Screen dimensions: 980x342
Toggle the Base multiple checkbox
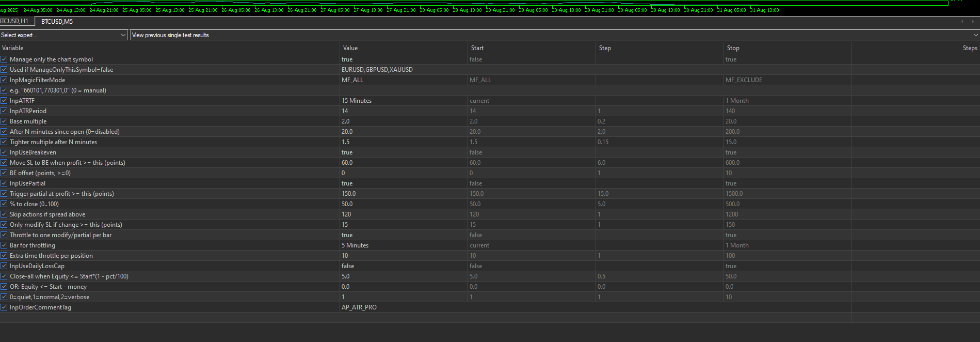(x=4, y=121)
